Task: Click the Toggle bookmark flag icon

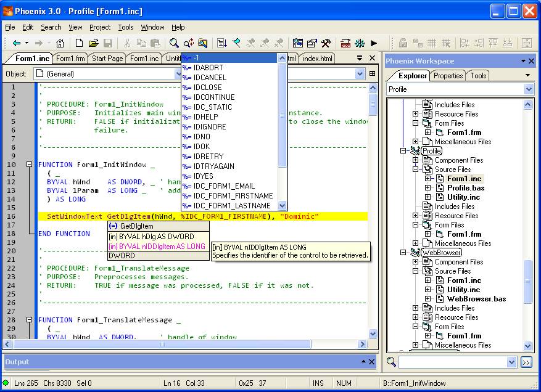Action: click(x=237, y=43)
